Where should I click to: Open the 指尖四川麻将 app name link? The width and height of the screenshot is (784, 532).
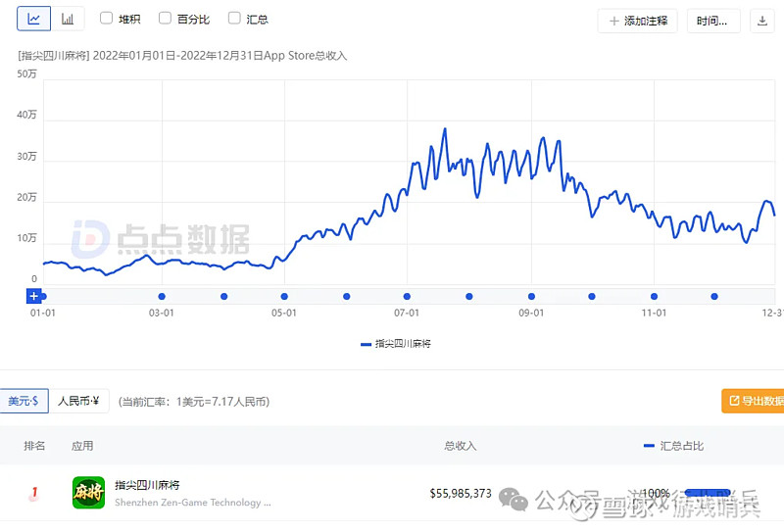pyautogui.click(x=147, y=485)
